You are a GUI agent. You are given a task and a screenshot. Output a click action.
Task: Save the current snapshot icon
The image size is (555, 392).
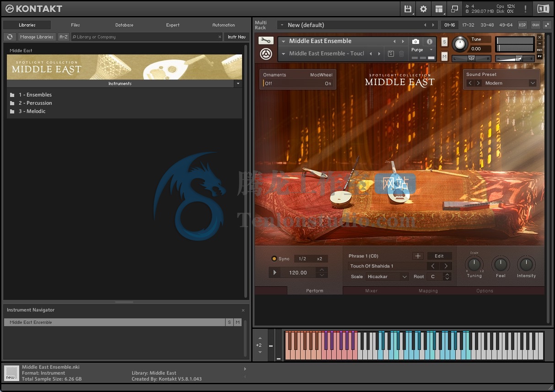click(x=391, y=54)
